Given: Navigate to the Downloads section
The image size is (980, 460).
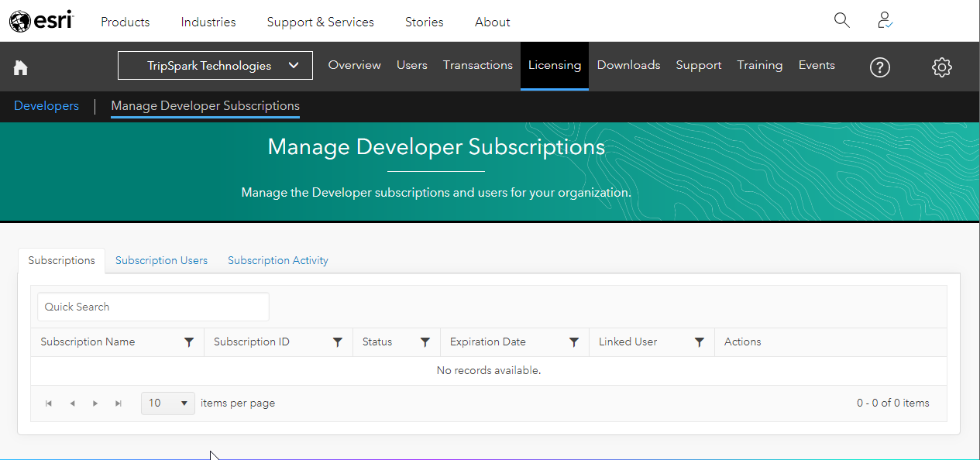Looking at the screenshot, I should click(x=628, y=65).
